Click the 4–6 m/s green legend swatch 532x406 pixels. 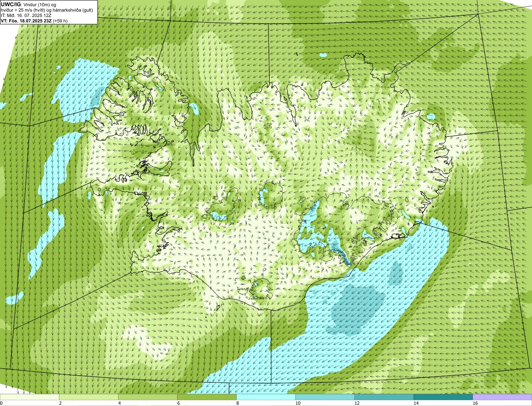click(x=148, y=397)
